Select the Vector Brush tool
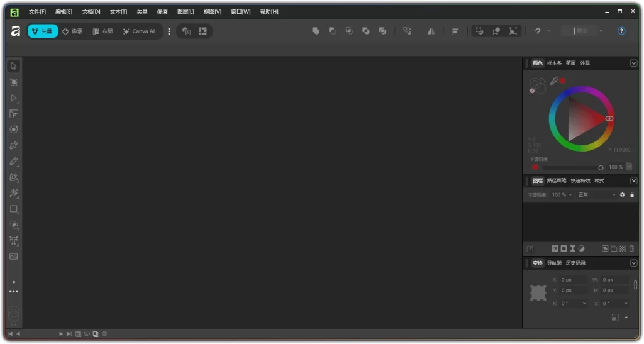 tap(14, 177)
